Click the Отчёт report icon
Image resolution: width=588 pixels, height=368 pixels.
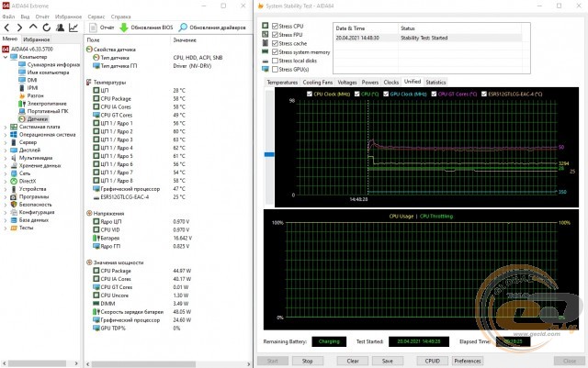(93, 28)
